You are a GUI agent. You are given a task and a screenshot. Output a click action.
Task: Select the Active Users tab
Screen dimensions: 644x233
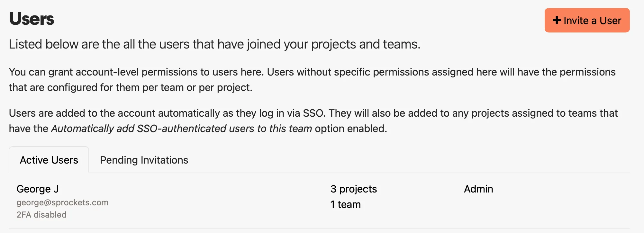point(49,160)
